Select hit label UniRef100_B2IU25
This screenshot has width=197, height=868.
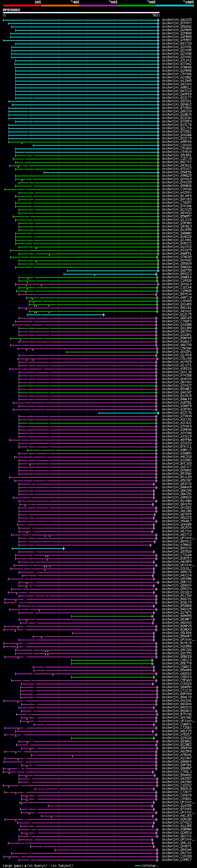[177, 210]
